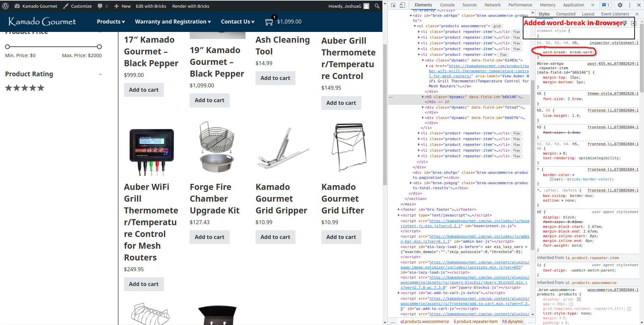
Task: Click the Kamado Gourmet dashboard icon in admin bar
Action: tap(17, 6)
